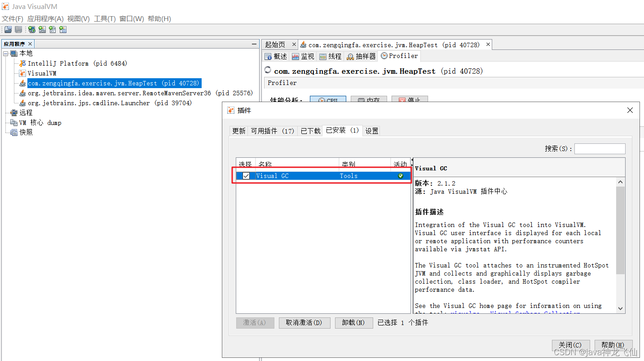Click the Add remote host toolbar icon

32,30
